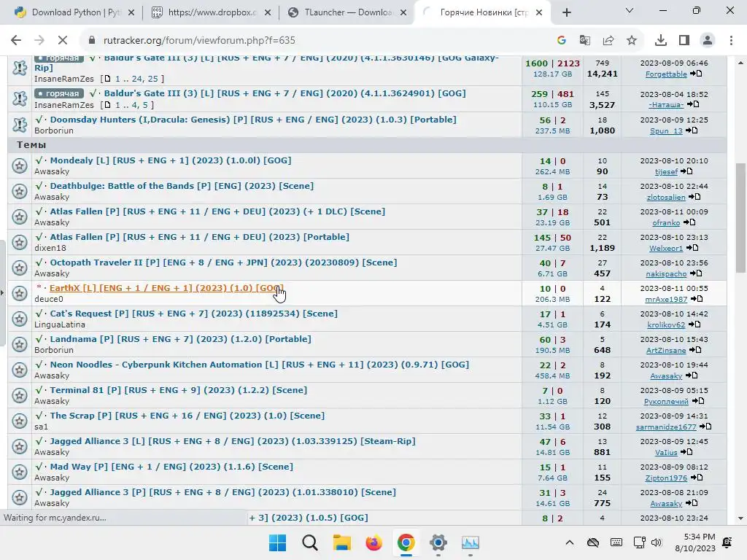This screenshot has width=747, height=560.
Task: Launch Firefox from taskbar
Action: coord(374,542)
